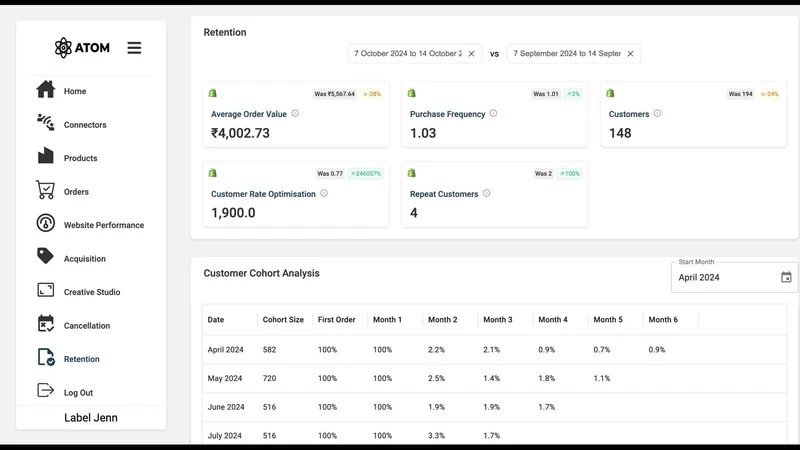Click the Month 6 column header

(663, 320)
